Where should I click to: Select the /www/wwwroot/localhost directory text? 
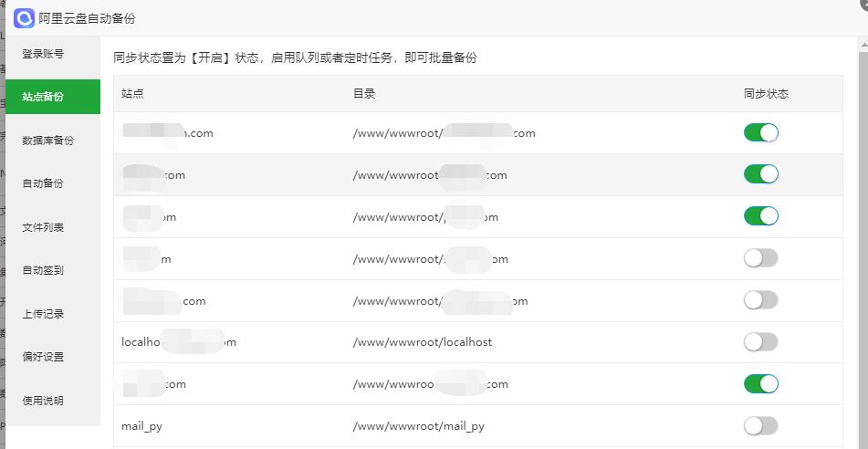pyautogui.click(x=423, y=342)
